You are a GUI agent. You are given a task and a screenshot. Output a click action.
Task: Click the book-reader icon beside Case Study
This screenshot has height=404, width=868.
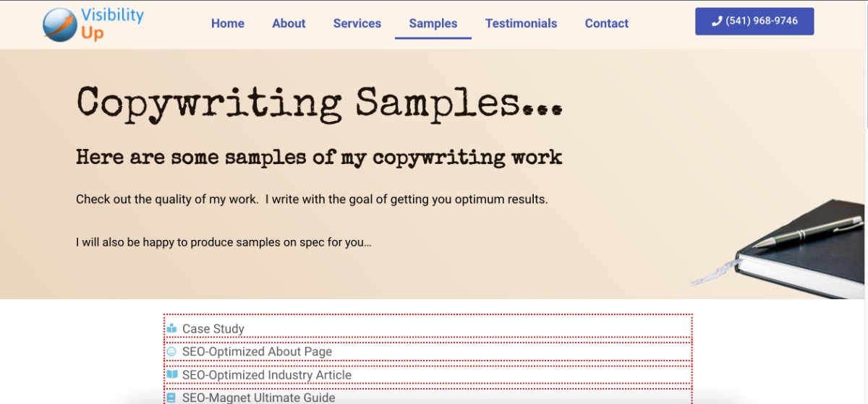[x=171, y=329]
